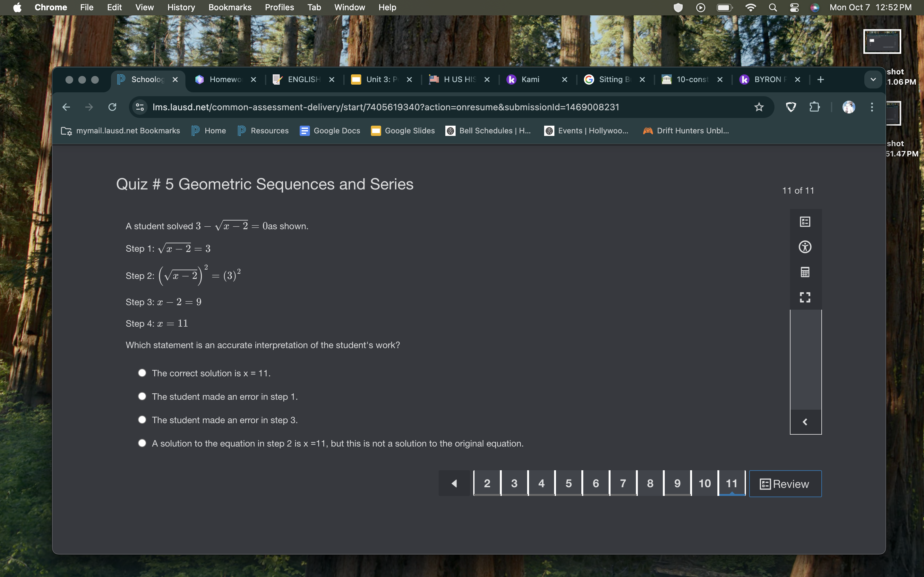Click the Review button at the bottom
The width and height of the screenshot is (924, 577).
[x=784, y=483]
